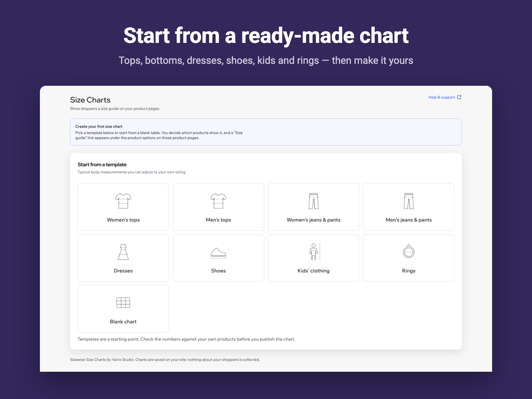The image size is (532, 399).
Task: Click the 'Start from a template' heading
Action: [102, 165]
